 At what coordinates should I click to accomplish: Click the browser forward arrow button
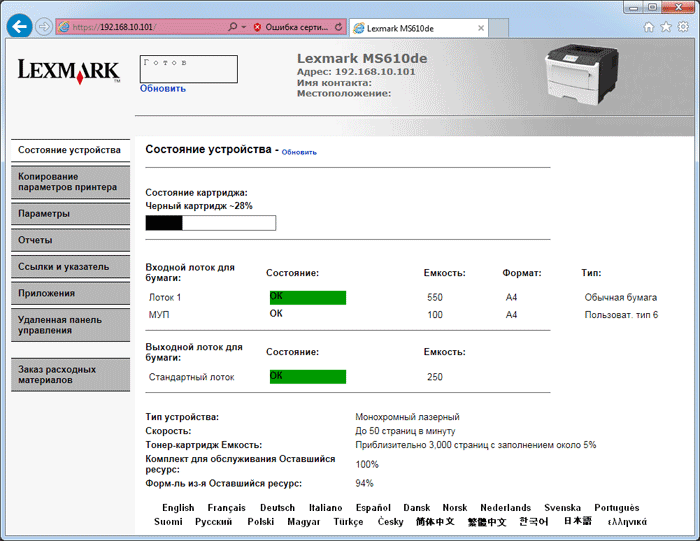[43, 27]
